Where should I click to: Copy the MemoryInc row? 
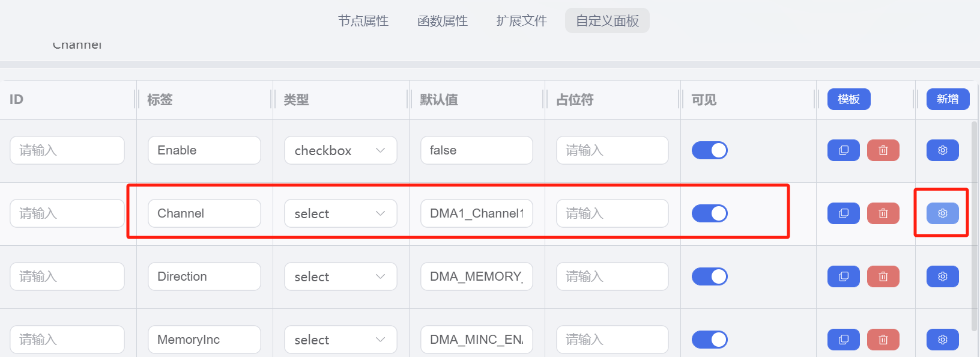[844, 340]
